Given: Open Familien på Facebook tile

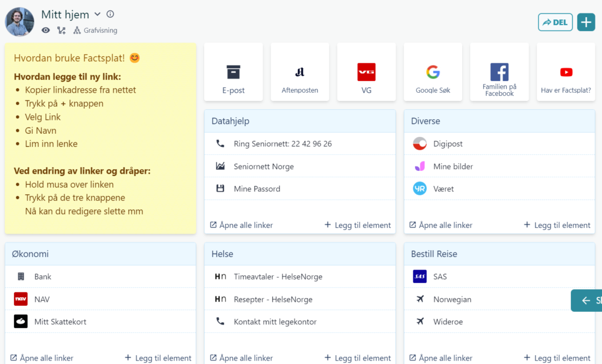Looking at the screenshot, I should (499, 72).
